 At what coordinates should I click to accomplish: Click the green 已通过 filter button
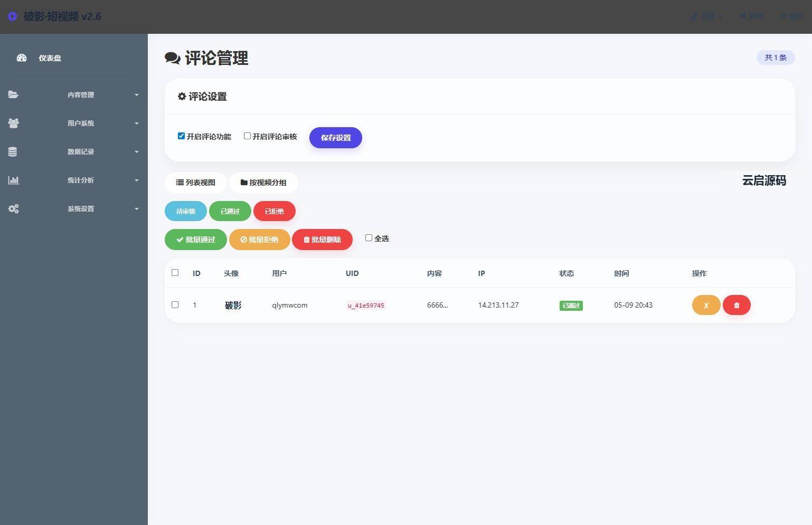click(x=230, y=211)
